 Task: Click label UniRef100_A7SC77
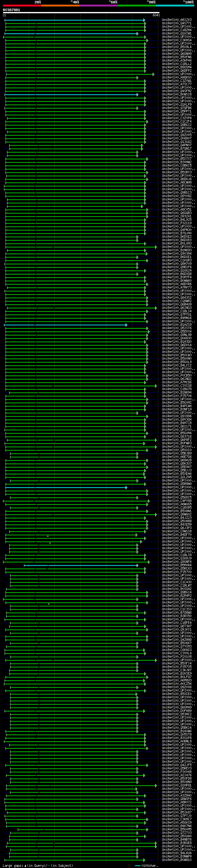(x=177, y=84)
